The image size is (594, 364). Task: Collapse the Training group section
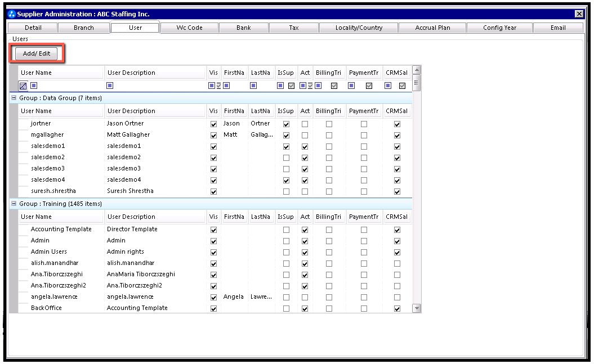click(14, 204)
